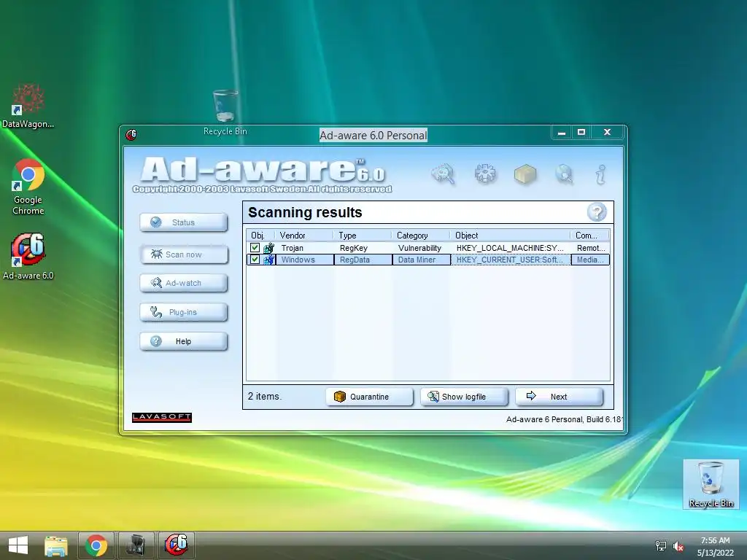Viewport: 747px width, 560px height.
Task: Click the Next button
Action: pos(560,397)
